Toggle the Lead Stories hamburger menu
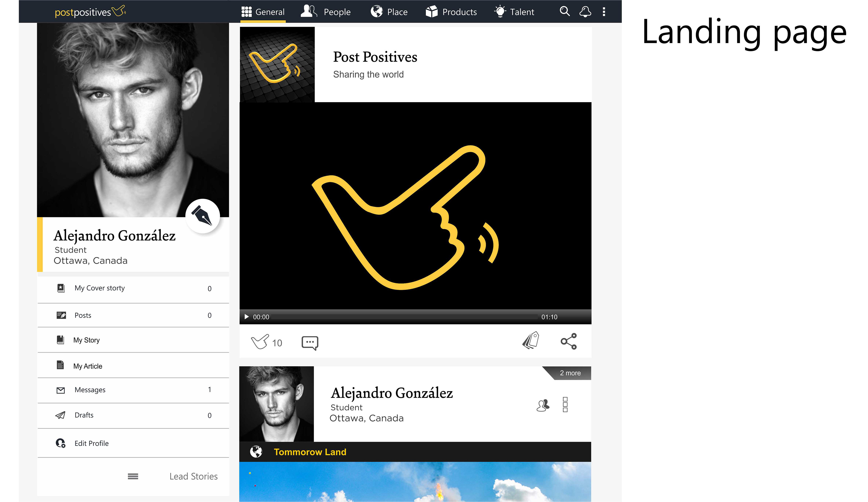868x502 pixels. [133, 476]
